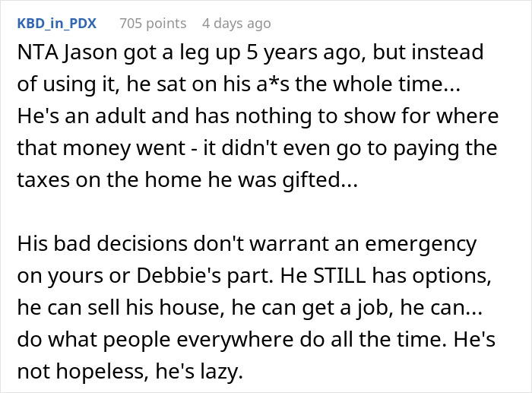Screen dimensions: 532x393
Task: Click the line starting 'His bad decisions'
Action: click(246, 245)
